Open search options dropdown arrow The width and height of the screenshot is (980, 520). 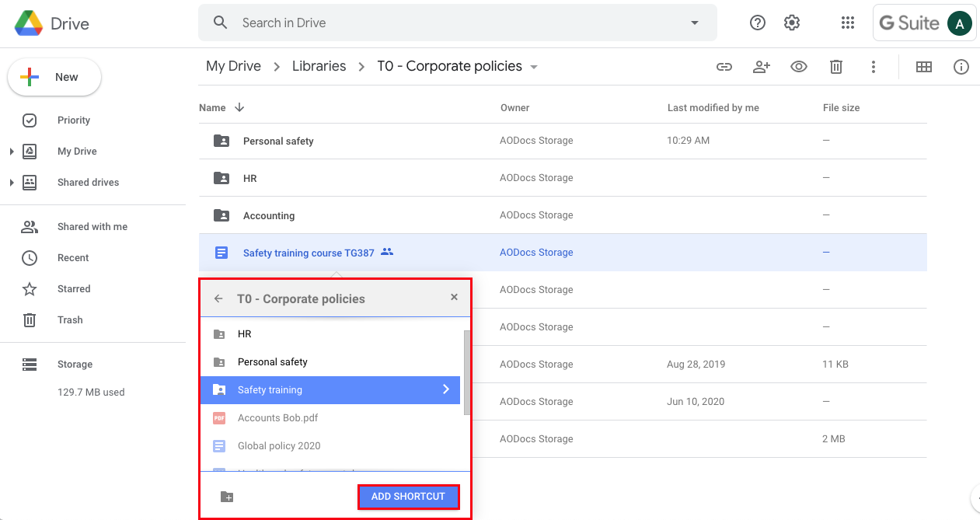click(x=695, y=23)
